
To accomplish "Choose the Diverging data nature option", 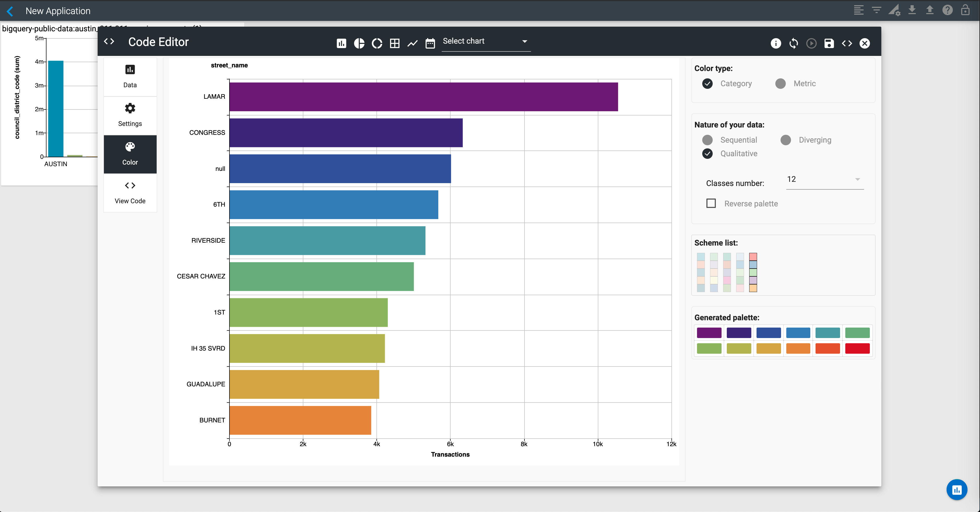I will tap(786, 140).
